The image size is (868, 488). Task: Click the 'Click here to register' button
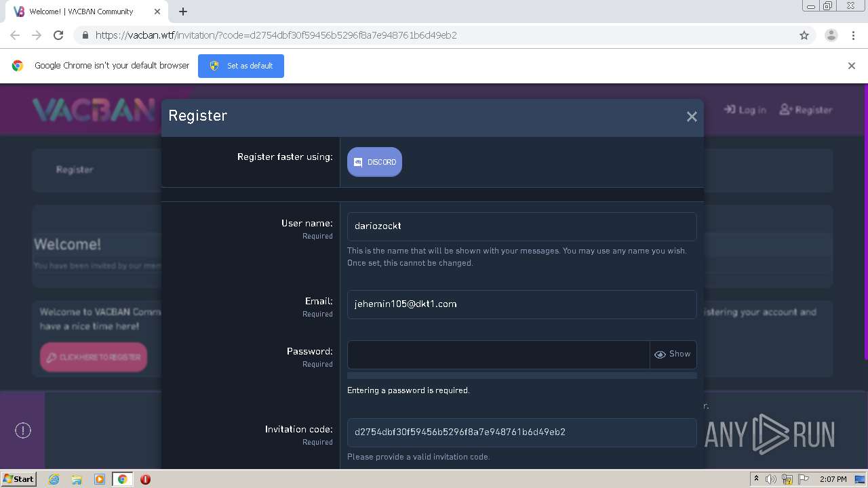94,357
